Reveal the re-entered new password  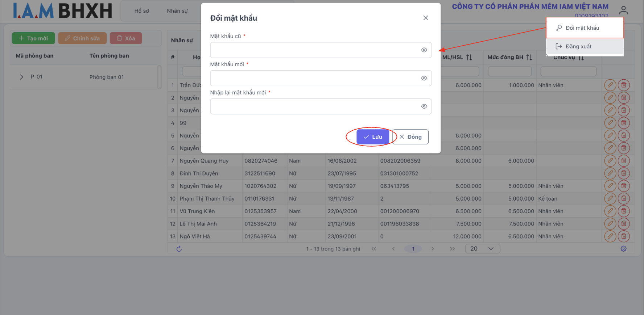tap(424, 106)
